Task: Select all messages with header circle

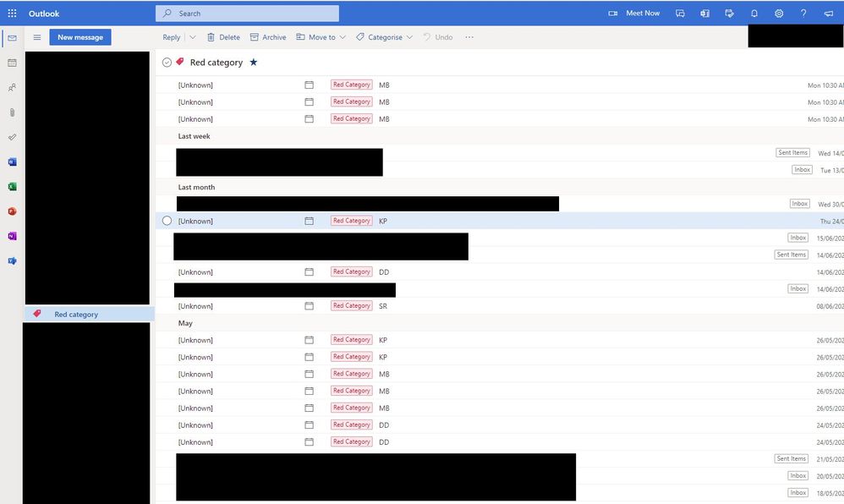Action: [x=167, y=63]
